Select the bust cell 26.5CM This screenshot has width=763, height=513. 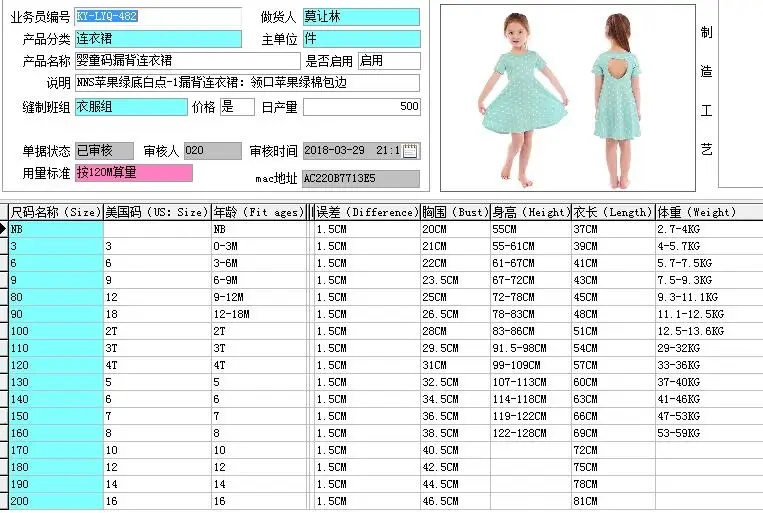pyautogui.click(x=455, y=314)
